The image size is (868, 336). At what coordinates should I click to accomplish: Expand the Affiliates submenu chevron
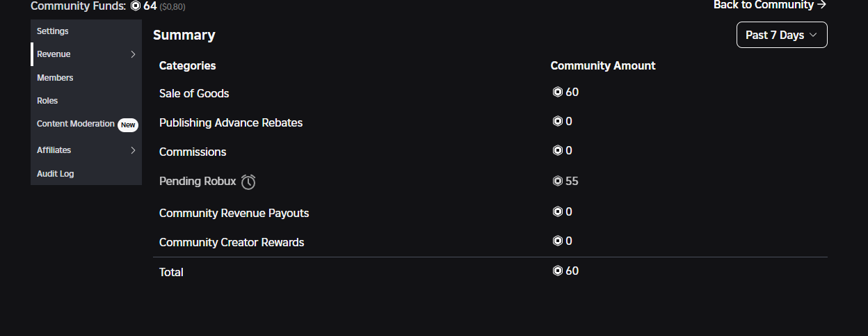point(133,150)
